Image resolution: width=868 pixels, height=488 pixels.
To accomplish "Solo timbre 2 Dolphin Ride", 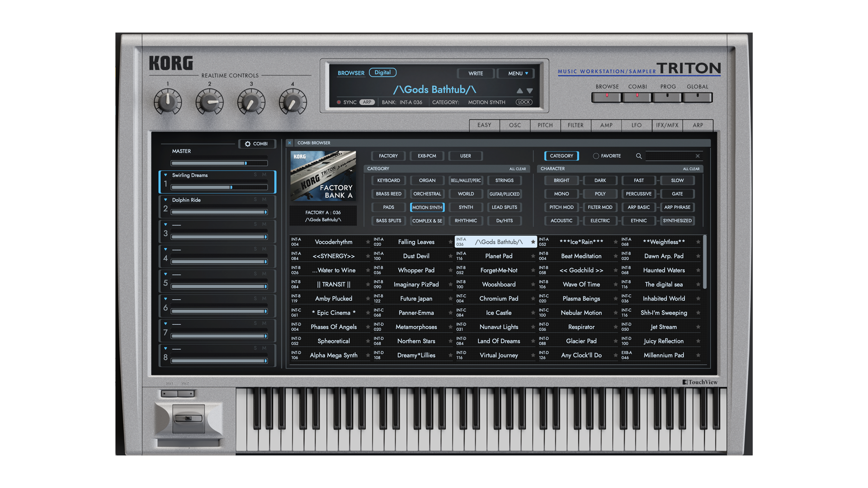I will tap(255, 200).
